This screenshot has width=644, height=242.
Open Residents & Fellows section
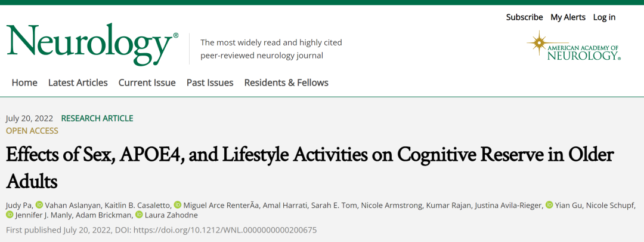click(x=286, y=82)
